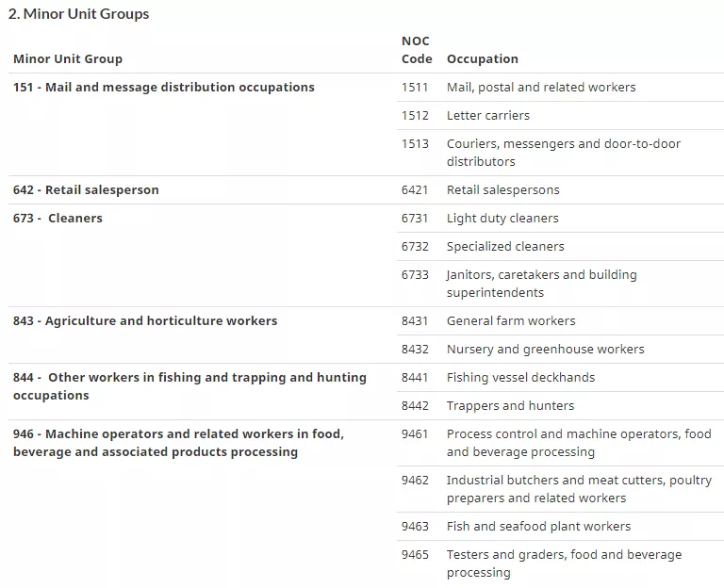Select the 673 Cleaners group
This screenshot has width=724, height=588.
coord(58,218)
